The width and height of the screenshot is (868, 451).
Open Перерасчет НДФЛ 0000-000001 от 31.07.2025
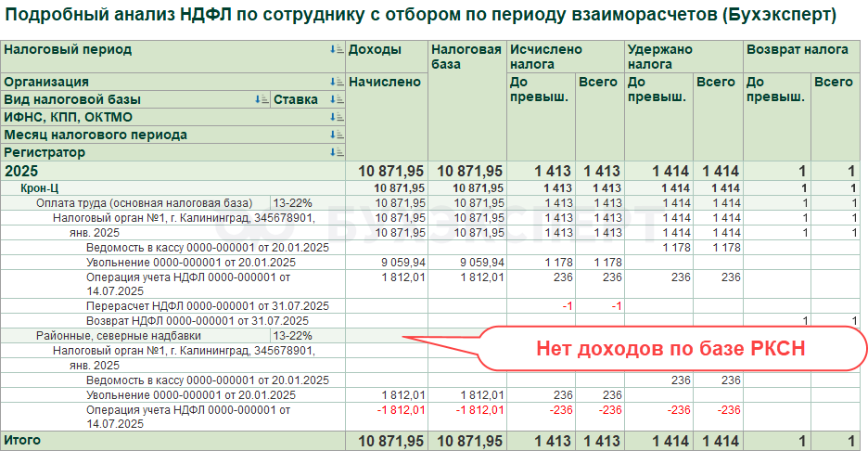208,306
